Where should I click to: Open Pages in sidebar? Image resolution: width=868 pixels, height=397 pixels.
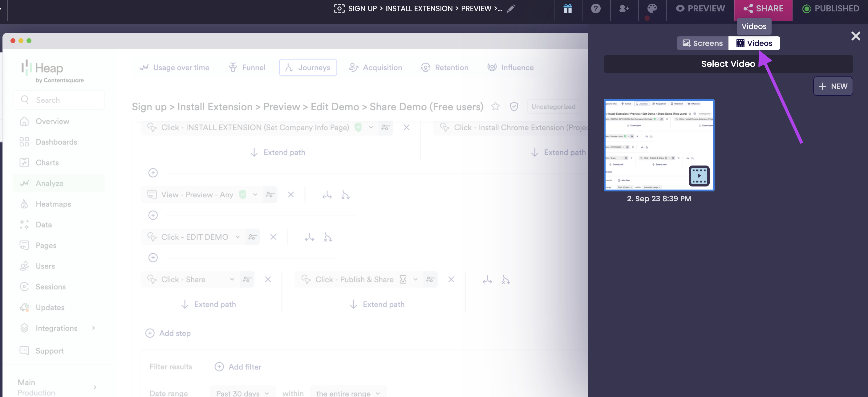(59, 245)
